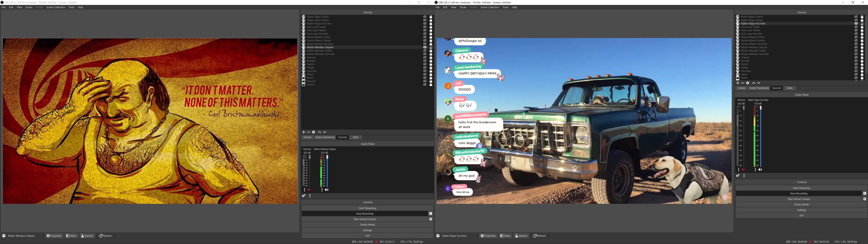Move source down in right OBS window
This screenshot has height=244, width=868.
[758, 83]
